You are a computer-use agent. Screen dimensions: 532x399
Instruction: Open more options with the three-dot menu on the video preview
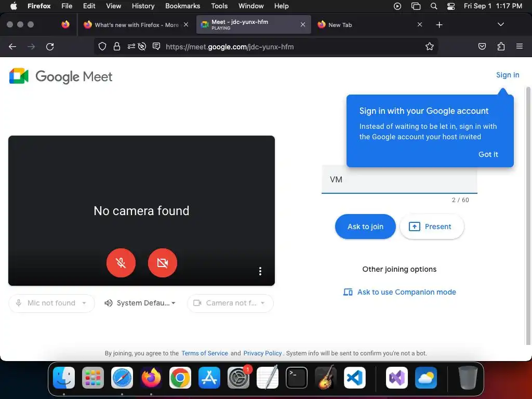click(x=260, y=271)
